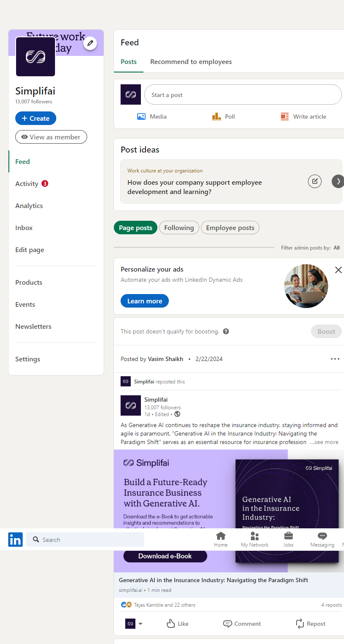The image size is (344, 644).
Task: Click the LinkedIn logo
Action: [x=15, y=540]
